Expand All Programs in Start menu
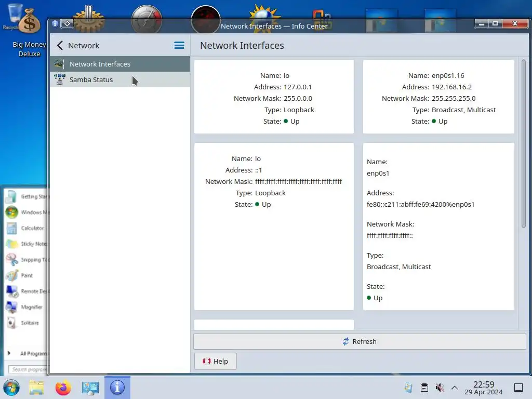 pos(27,353)
